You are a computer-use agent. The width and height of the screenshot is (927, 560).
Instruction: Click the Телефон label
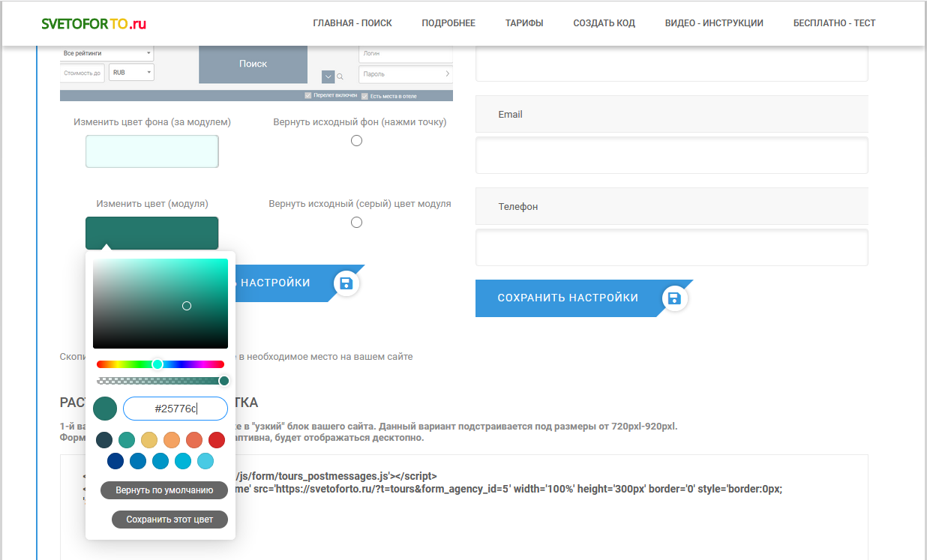tap(518, 207)
